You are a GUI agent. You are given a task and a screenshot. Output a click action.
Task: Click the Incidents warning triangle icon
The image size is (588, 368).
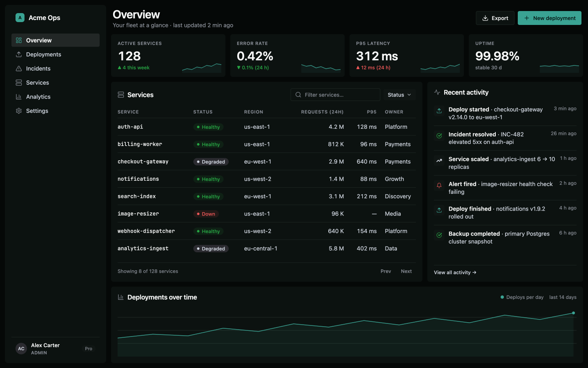[x=19, y=69]
